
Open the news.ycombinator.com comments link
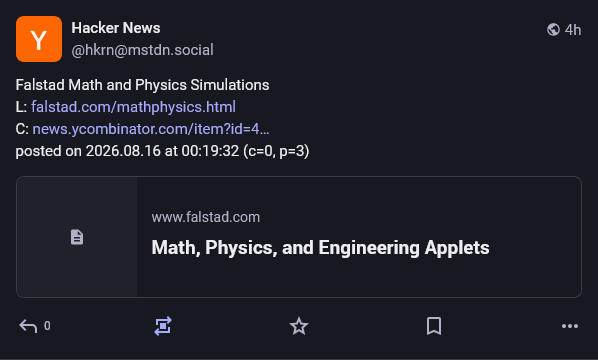(x=151, y=129)
